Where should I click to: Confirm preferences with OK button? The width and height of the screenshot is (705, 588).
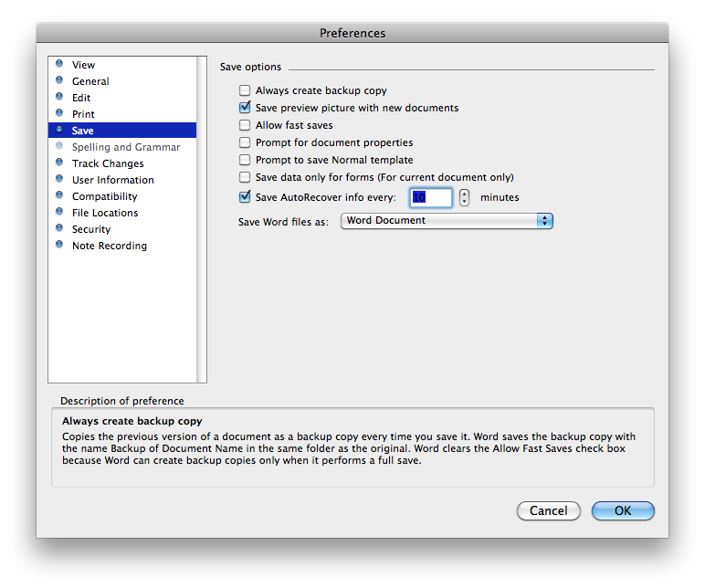click(623, 510)
